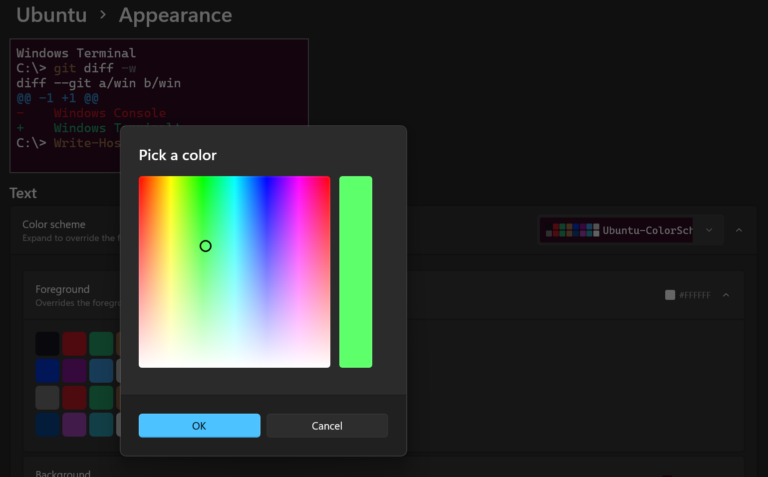
Task: Collapse the Foreground section chevron
Action: point(726,295)
